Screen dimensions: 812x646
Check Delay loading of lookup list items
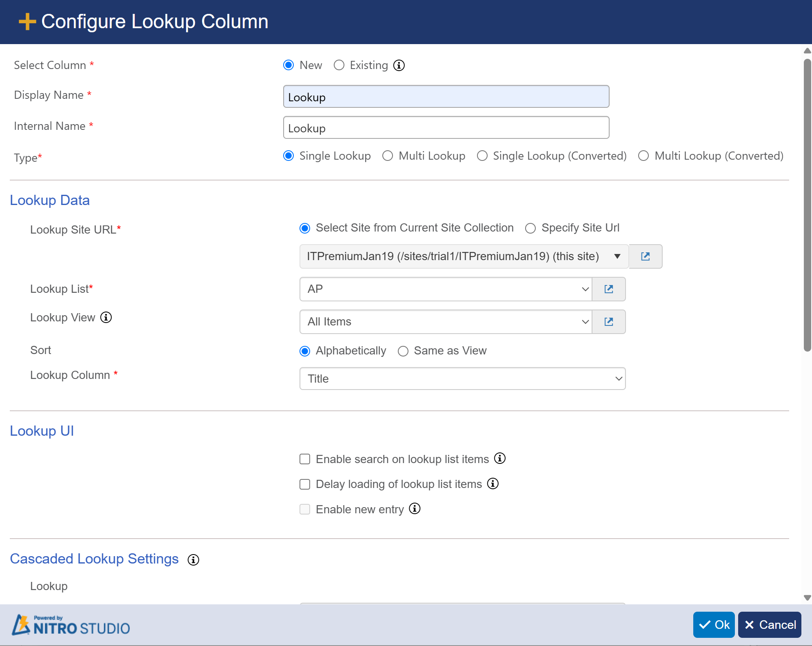[305, 484]
